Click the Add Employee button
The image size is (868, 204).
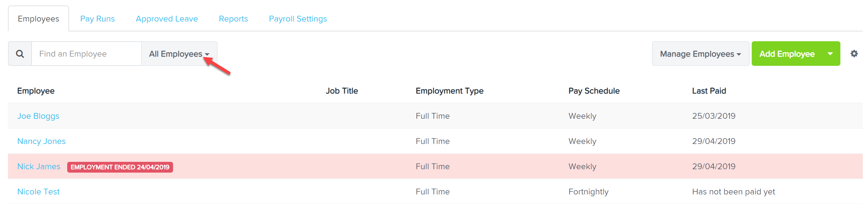pyautogui.click(x=787, y=54)
